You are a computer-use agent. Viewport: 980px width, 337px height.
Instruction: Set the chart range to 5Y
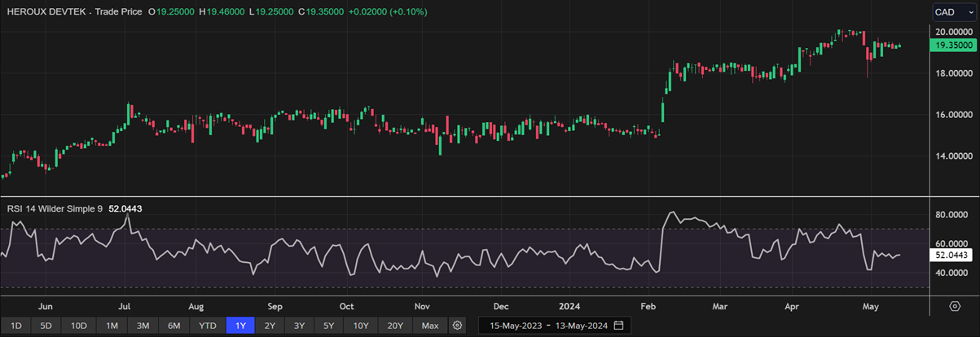(x=328, y=326)
